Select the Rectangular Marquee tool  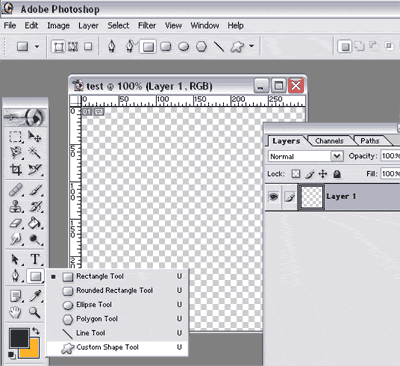coord(15,136)
